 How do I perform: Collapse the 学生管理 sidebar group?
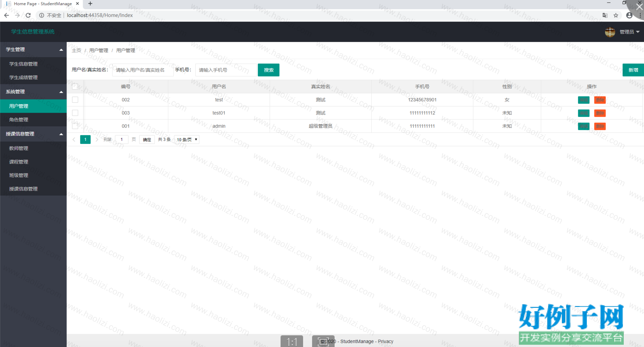(x=33, y=50)
